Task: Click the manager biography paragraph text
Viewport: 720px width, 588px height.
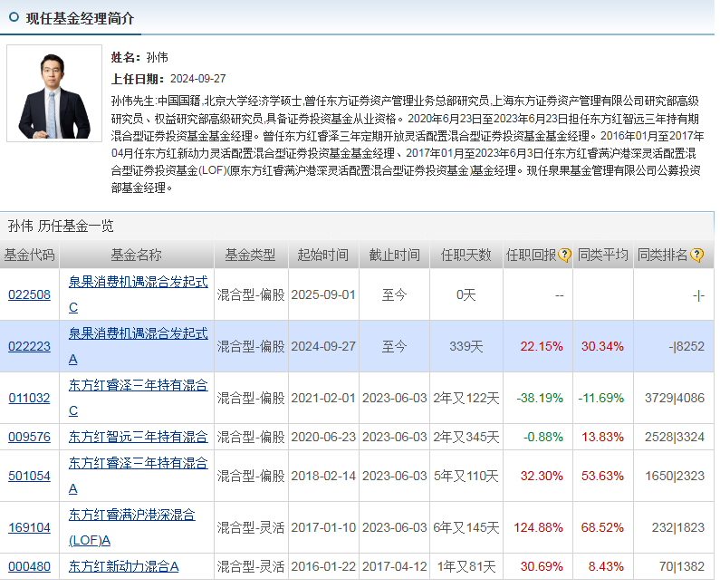Action: [x=408, y=144]
